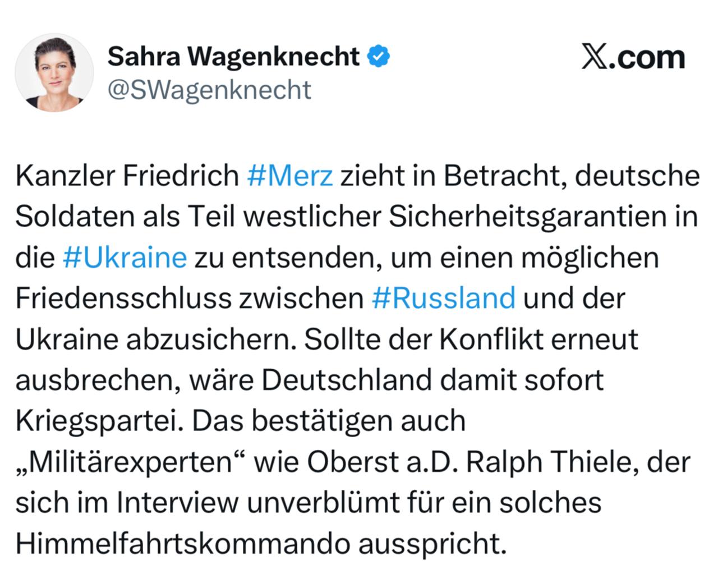The height and width of the screenshot is (588, 718).
Task: Click the word Kriegspartei
Action: point(100,421)
